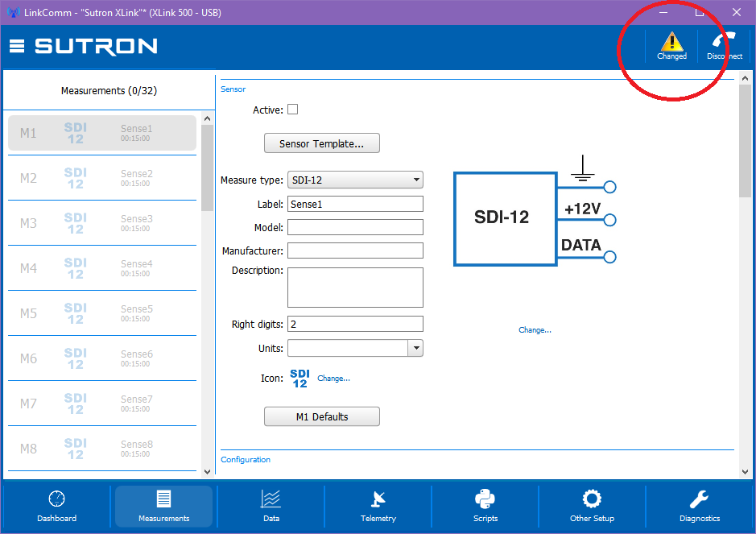The height and width of the screenshot is (534, 756).
Task: Click the Change link below the wiring diagram
Action: (535, 330)
